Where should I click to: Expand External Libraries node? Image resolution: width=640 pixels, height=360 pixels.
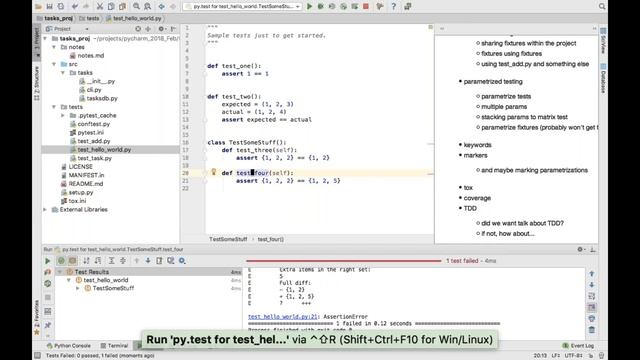(45, 209)
